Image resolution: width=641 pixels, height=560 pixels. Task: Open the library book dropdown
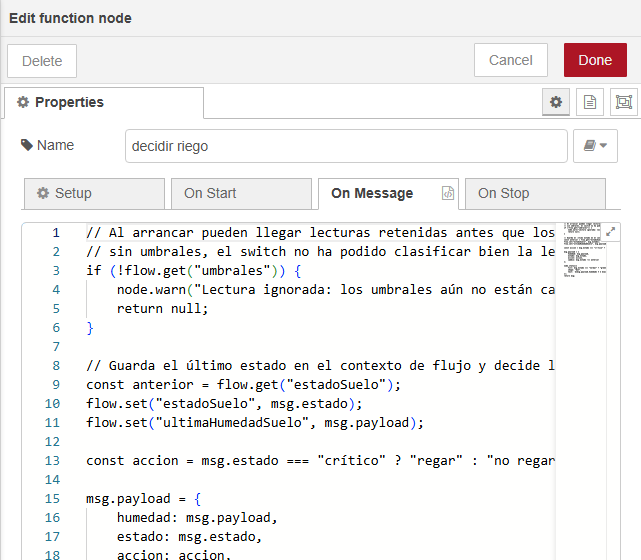[x=595, y=146]
